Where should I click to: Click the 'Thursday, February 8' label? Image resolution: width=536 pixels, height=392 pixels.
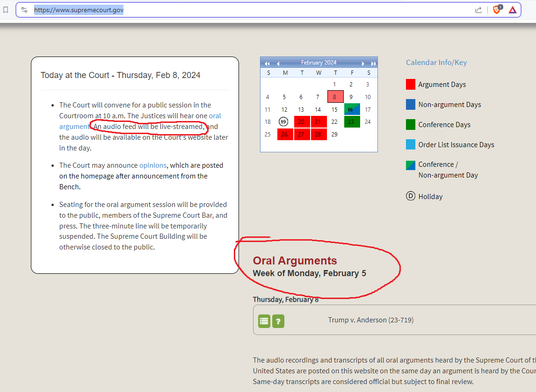(x=286, y=299)
